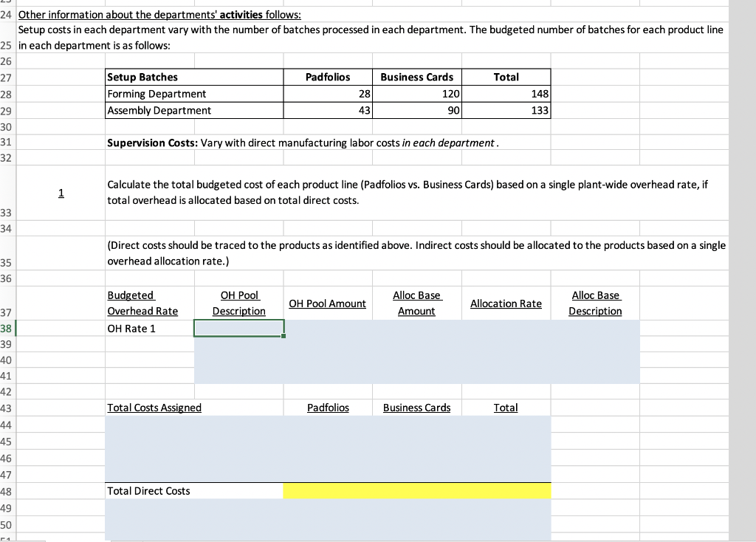Click the Allocation Rate header cell
Viewport: 756px width, 542px height.
pos(506,303)
